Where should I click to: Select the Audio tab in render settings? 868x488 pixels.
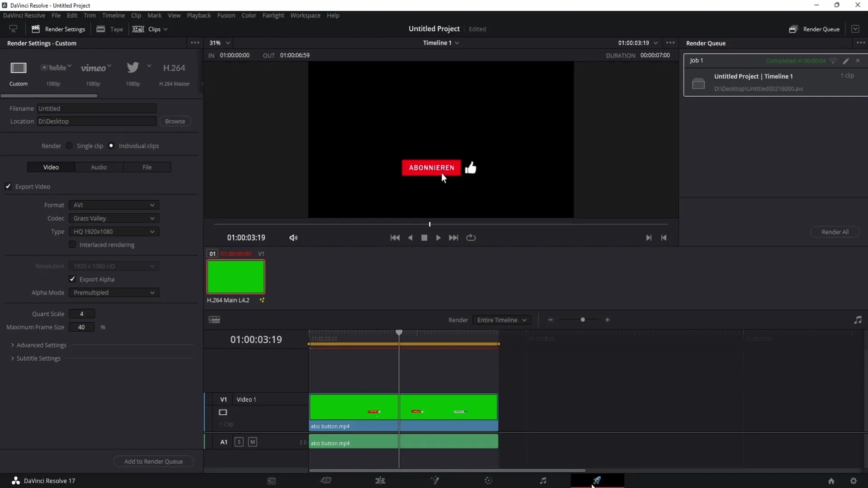pos(99,167)
